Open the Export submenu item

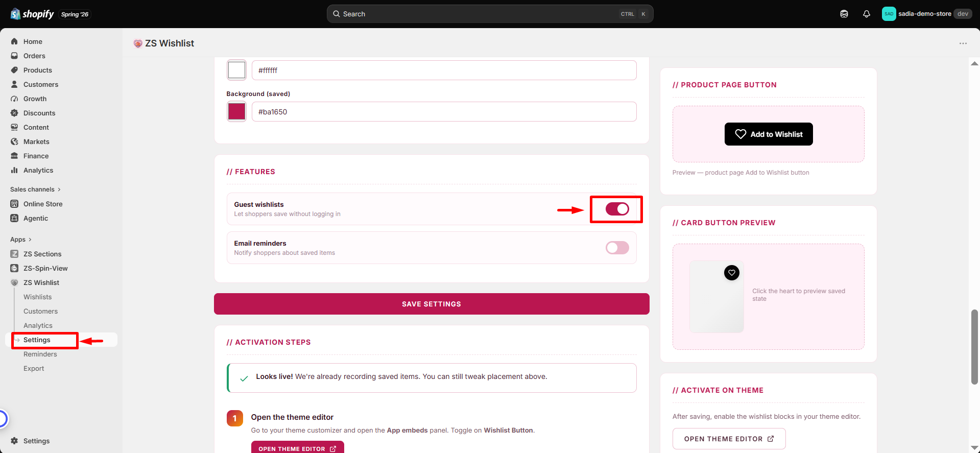pos(34,368)
